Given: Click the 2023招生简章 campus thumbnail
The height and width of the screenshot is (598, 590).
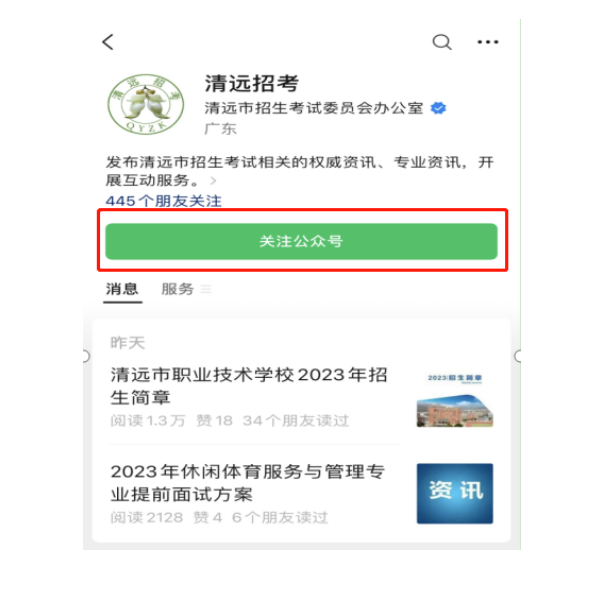Looking at the screenshot, I should tap(455, 400).
